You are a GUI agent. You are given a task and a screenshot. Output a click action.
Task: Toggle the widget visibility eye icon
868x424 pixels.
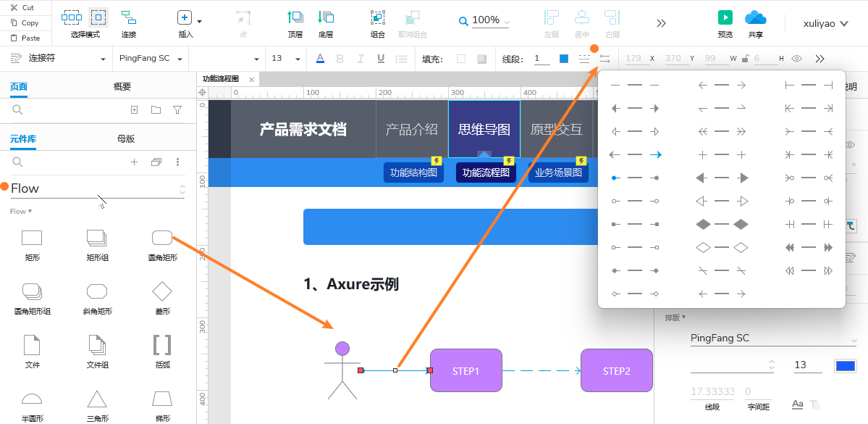(796, 59)
